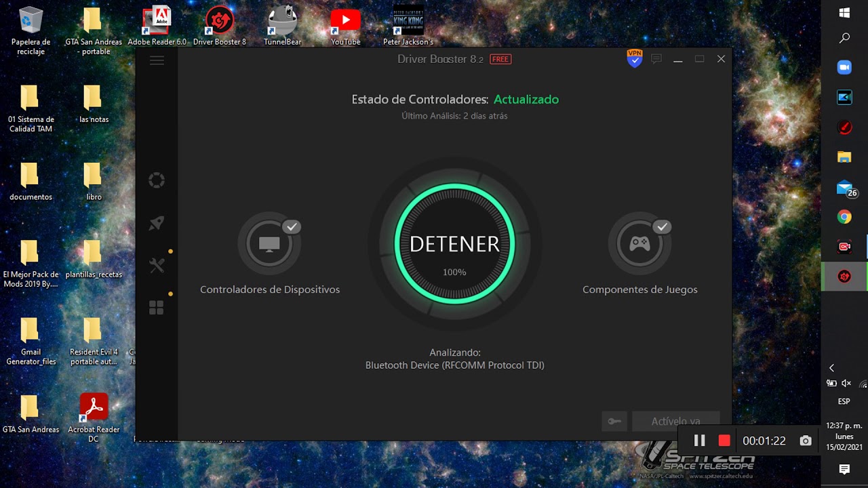Open the notification center icon
868x488 pixels.
(x=844, y=470)
